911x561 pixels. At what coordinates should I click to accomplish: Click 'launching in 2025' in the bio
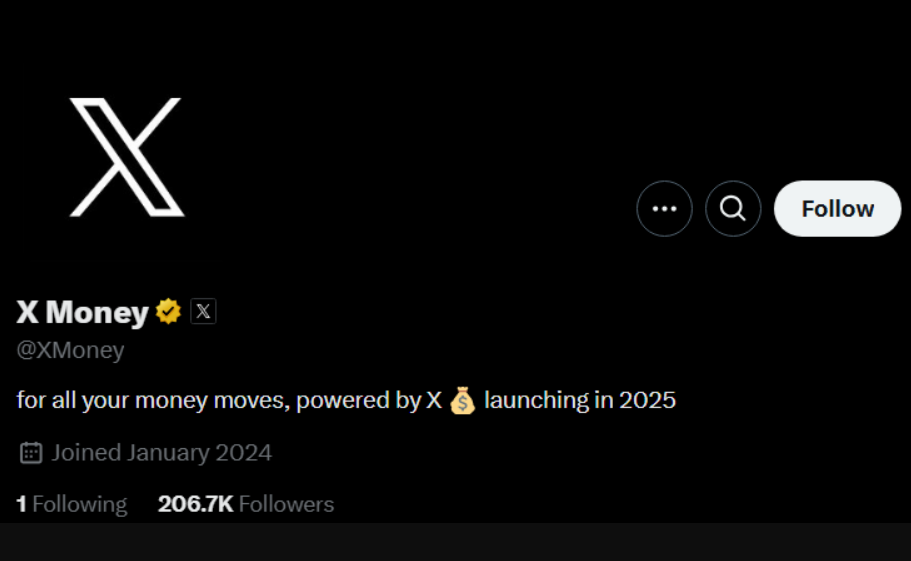[580, 401]
